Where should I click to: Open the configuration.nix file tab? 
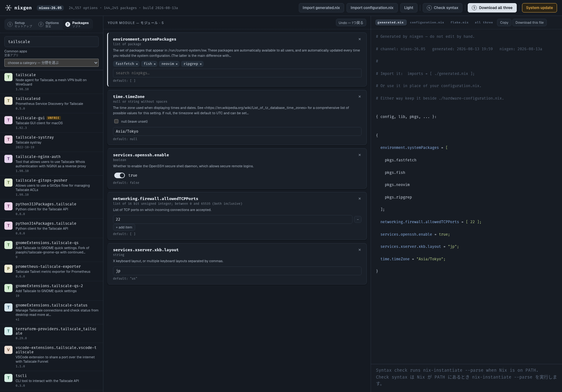click(x=427, y=22)
